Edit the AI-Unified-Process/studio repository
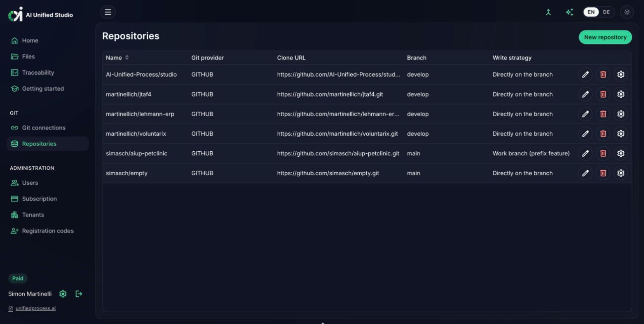Image resolution: width=644 pixels, height=324 pixels. pos(585,75)
